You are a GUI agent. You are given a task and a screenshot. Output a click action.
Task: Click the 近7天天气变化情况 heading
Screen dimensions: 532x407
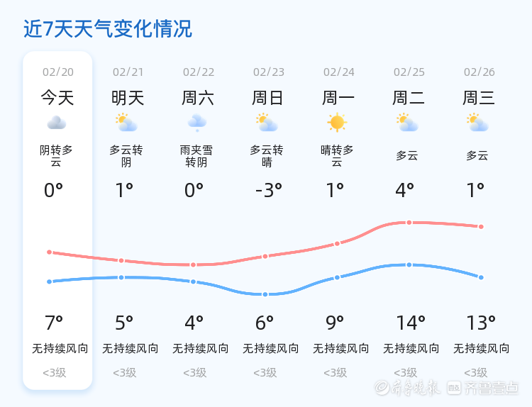pos(108,28)
